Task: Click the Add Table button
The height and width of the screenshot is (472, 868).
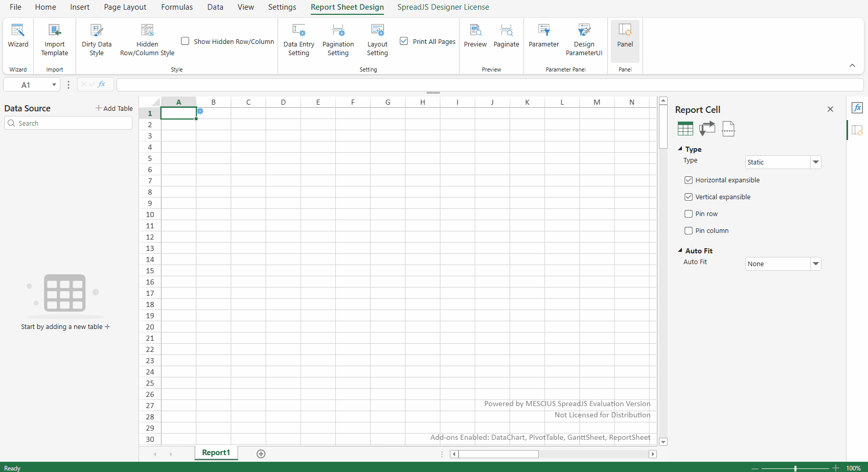Action: pyautogui.click(x=114, y=108)
